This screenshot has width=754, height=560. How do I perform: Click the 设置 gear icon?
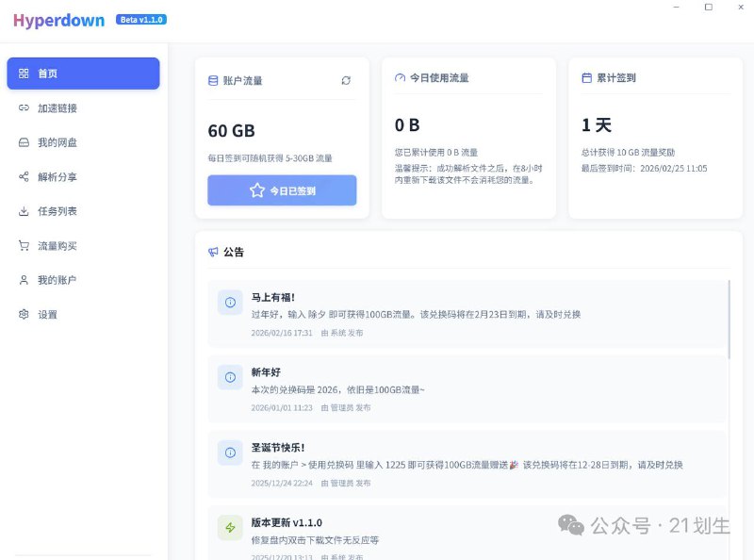(x=24, y=314)
